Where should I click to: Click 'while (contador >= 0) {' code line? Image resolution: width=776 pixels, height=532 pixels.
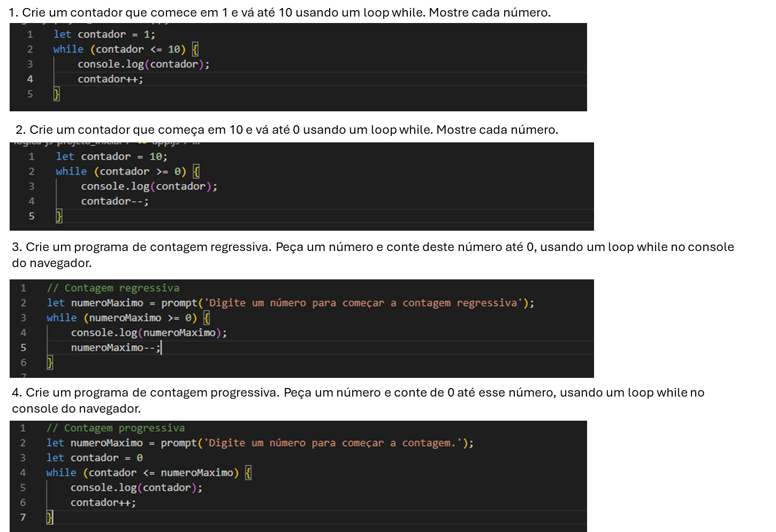click(128, 172)
